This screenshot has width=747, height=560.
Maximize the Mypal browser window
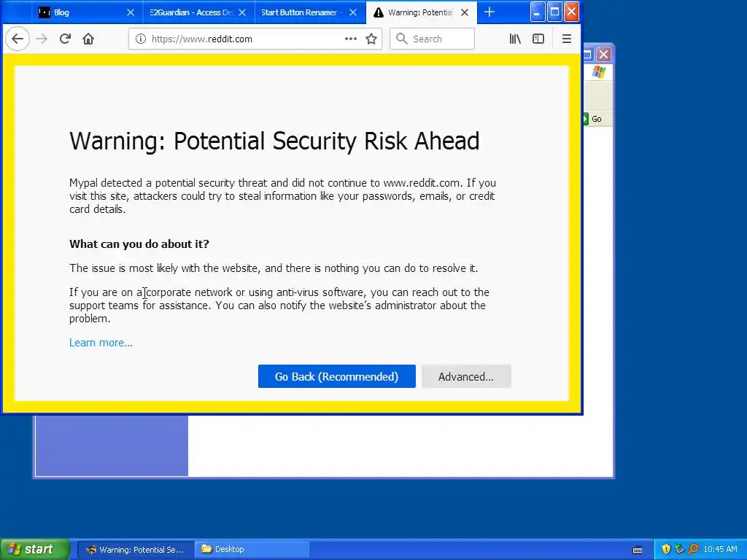click(x=554, y=12)
